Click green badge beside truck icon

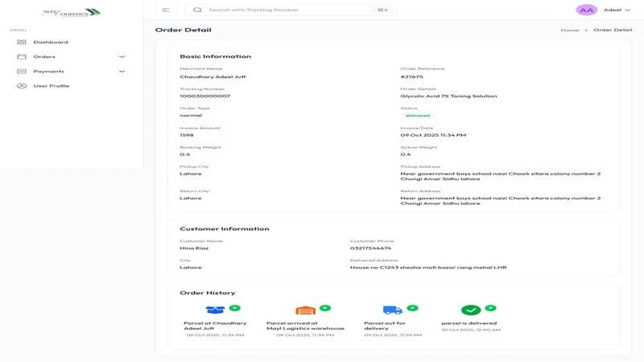click(412, 308)
